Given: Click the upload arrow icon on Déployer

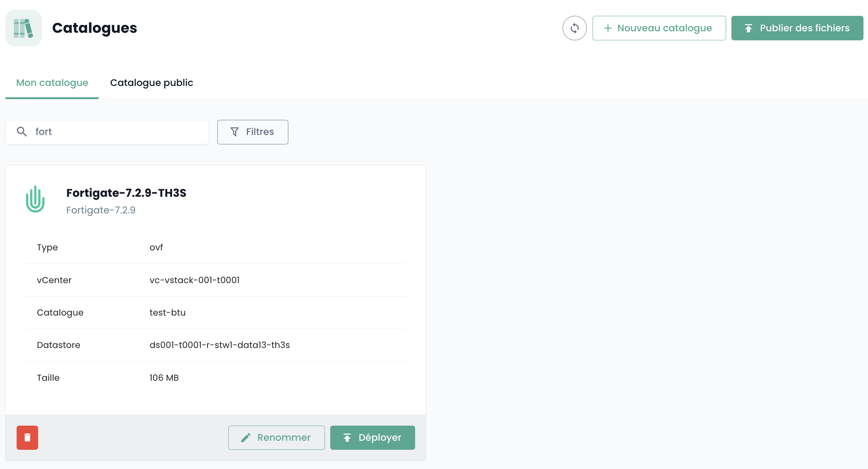Looking at the screenshot, I should tap(347, 437).
